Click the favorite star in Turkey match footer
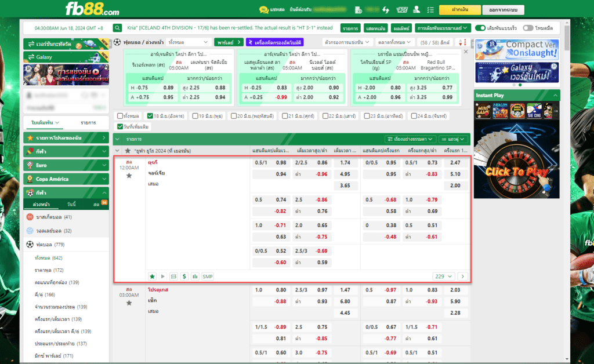 153,276
